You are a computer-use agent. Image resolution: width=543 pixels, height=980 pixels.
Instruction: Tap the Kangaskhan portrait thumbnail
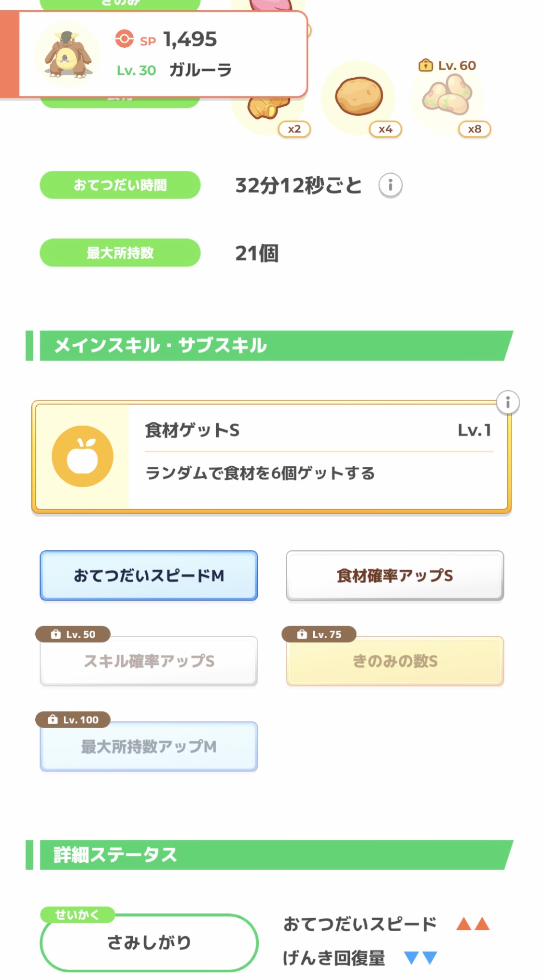click(x=68, y=54)
